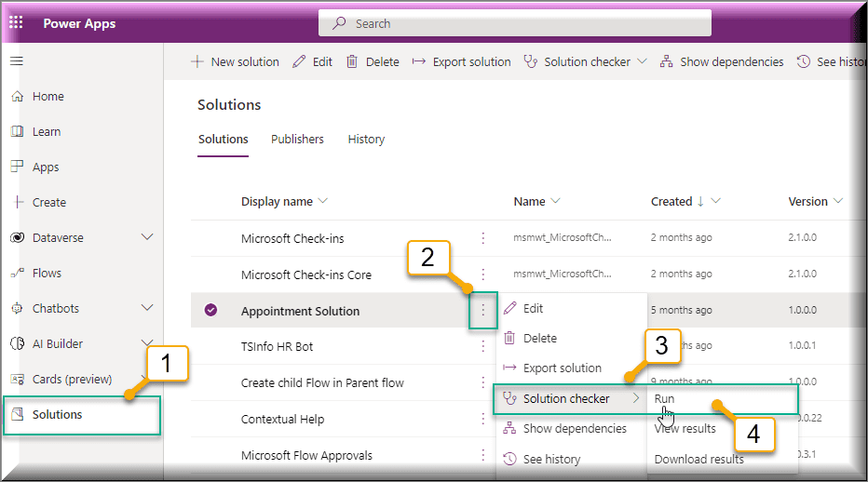Expand the AI Builder section chevron
This screenshot has width=868, height=482.
147,343
